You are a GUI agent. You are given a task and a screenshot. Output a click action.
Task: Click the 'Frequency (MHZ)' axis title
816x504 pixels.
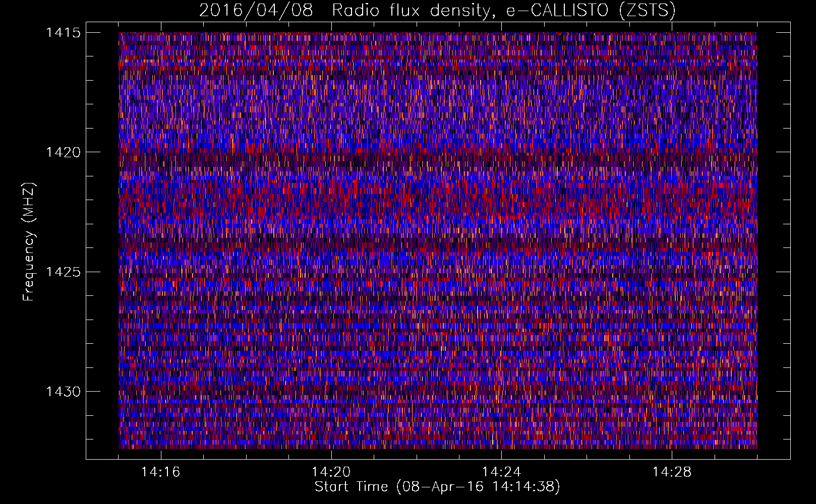click(x=29, y=242)
